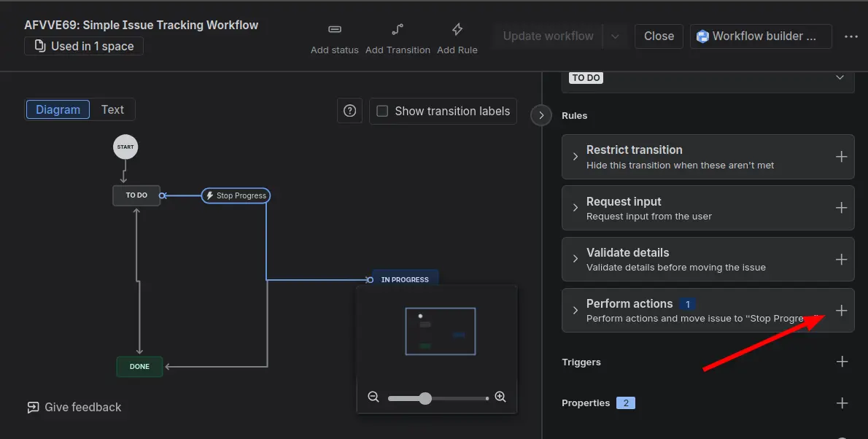Open the TO DO status dropdown

click(x=840, y=78)
